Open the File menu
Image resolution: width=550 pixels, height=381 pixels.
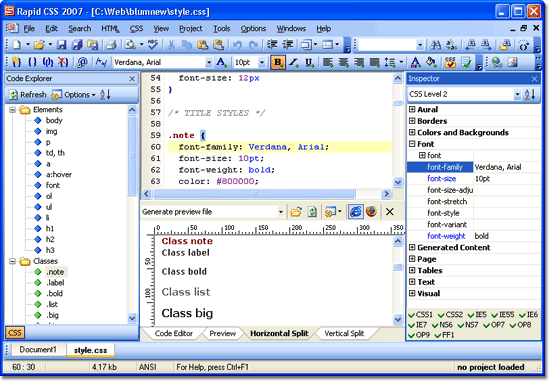click(x=29, y=29)
